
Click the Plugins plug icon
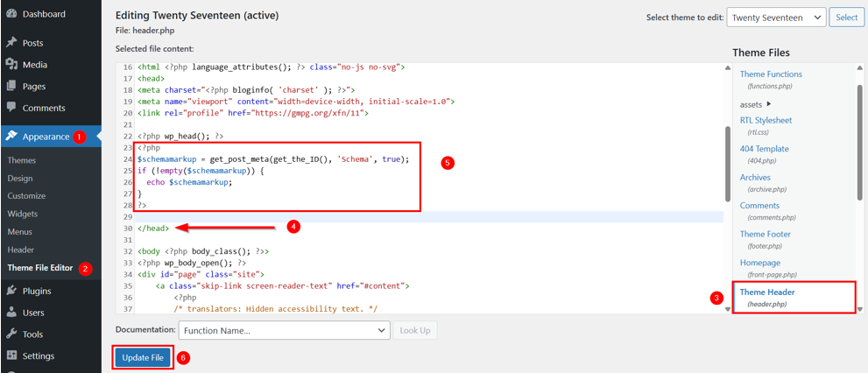pos(11,291)
